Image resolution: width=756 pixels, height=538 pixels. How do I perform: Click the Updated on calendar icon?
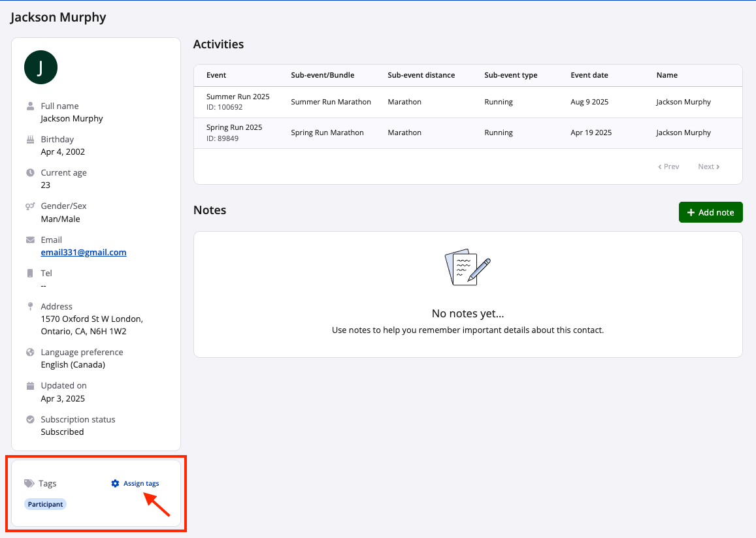pyautogui.click(x=30, y=386)
